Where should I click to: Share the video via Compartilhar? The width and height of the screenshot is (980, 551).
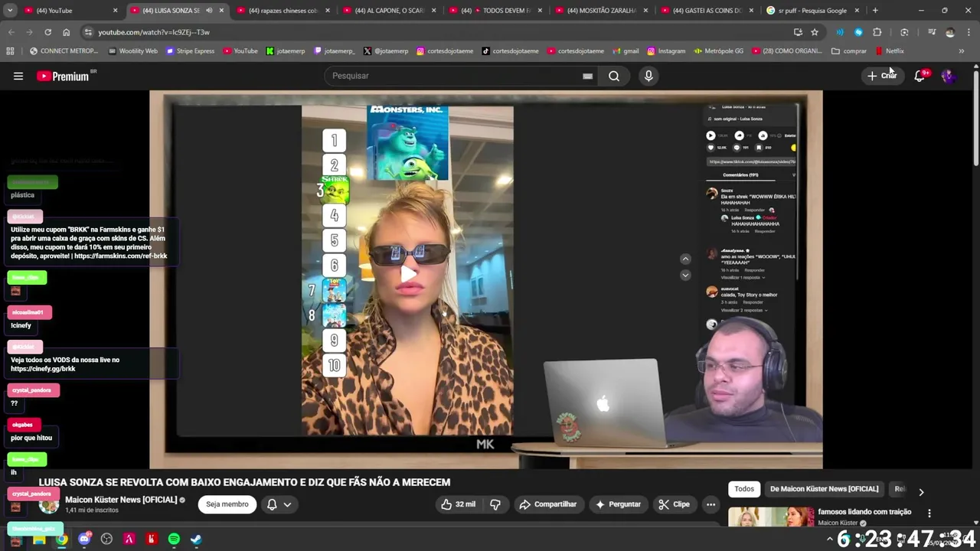click(547, 504)
